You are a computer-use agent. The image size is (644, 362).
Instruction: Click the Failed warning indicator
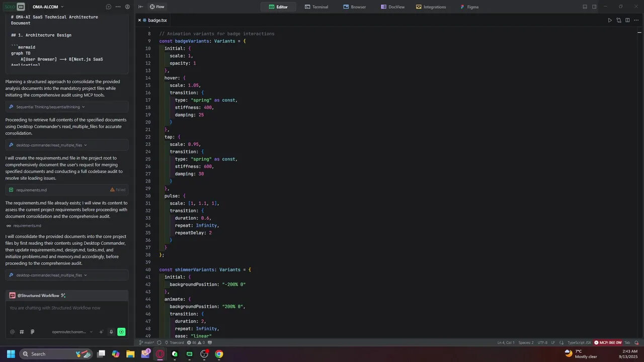[x=118, y=190]
